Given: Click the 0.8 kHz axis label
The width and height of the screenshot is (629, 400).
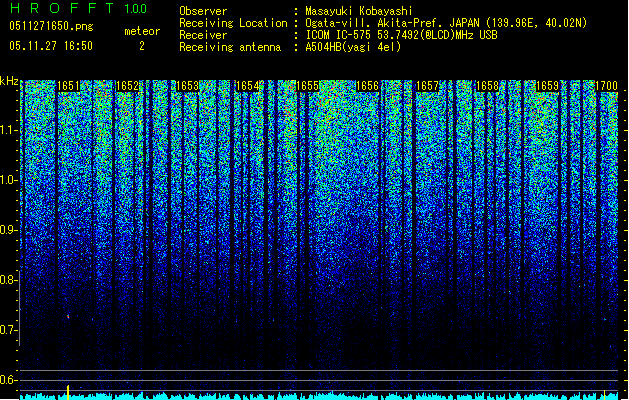Looking at the screenshot, I should pos(9,280).
